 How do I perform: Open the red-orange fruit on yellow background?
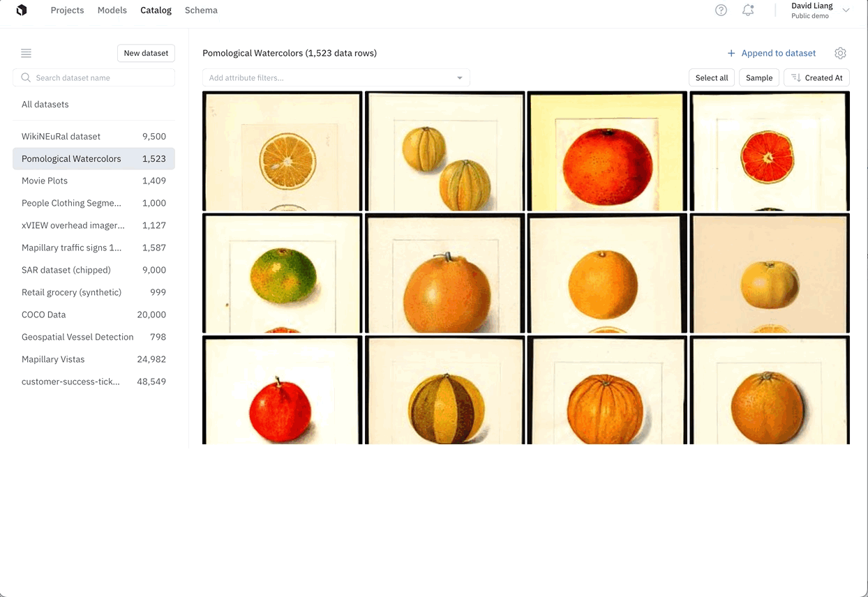[x=607, y=151]
